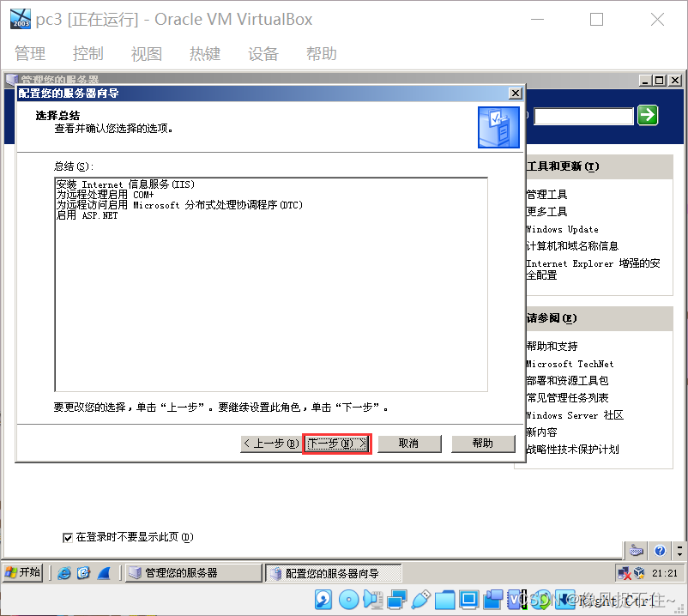
Task: Open recording indicator in VirtualBox status bar
Action: (x=492, y=600)
